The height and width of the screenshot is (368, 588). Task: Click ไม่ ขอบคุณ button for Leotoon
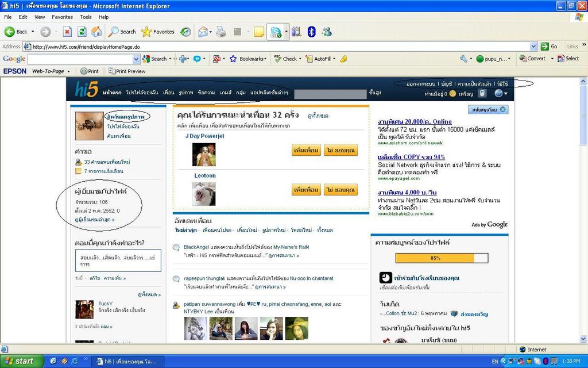pos(341,190)
